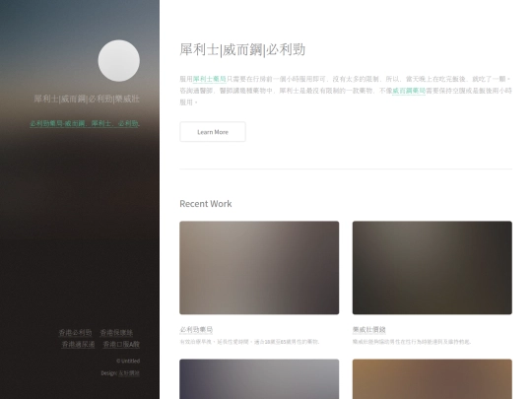The height and width of the screenshot is (399, 532).
Task: Click the sidebar title 犀利士|威而鋼|必利勁|樂威壯
Action: point(87,99)
